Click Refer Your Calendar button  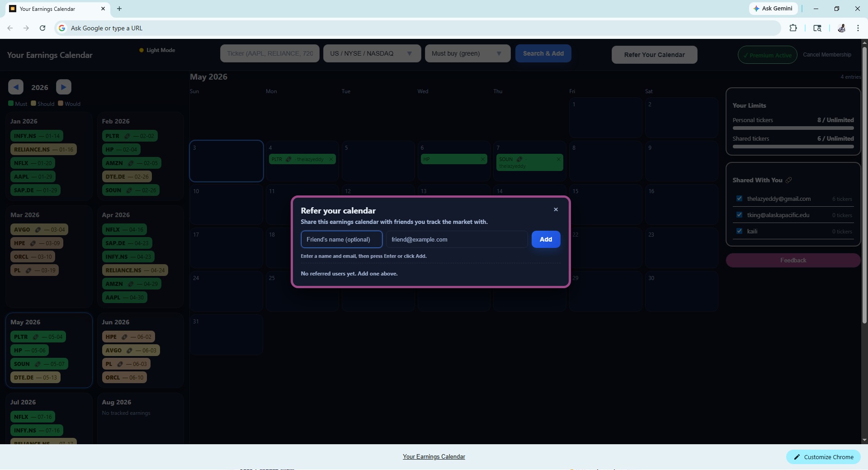(654, 55)
